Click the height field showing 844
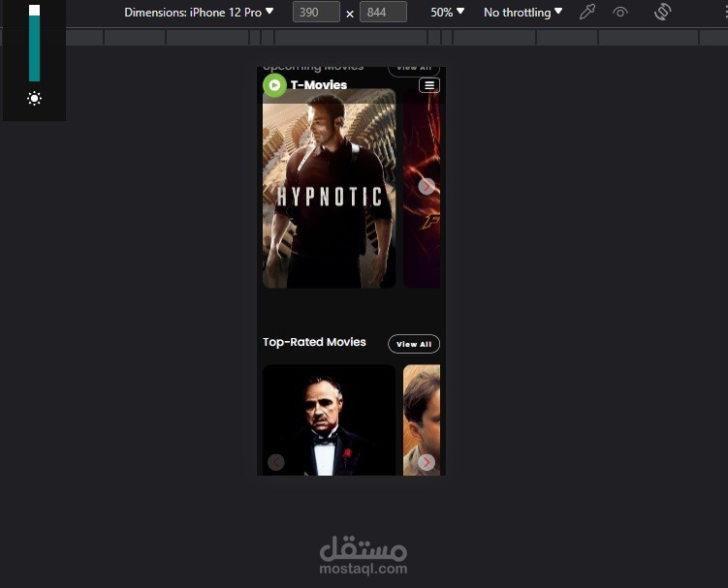Viewport: 728px width, 588px height. coord(383,12)
